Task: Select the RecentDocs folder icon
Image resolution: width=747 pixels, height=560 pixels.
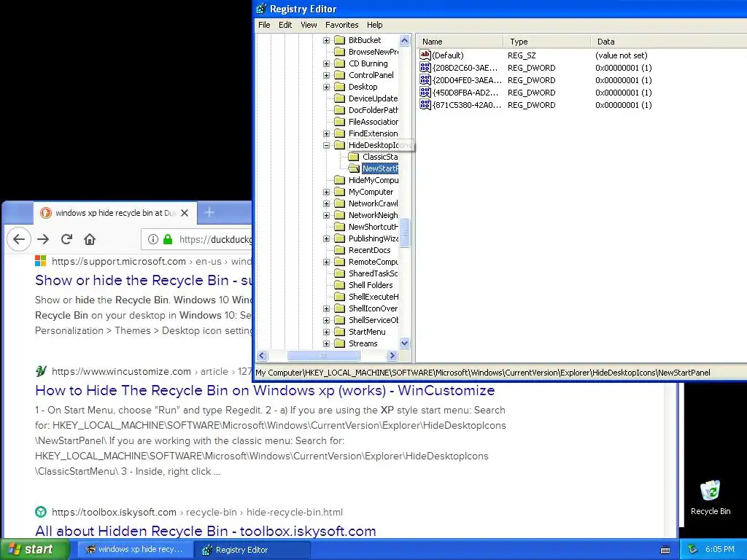Action: pos(340,250)
